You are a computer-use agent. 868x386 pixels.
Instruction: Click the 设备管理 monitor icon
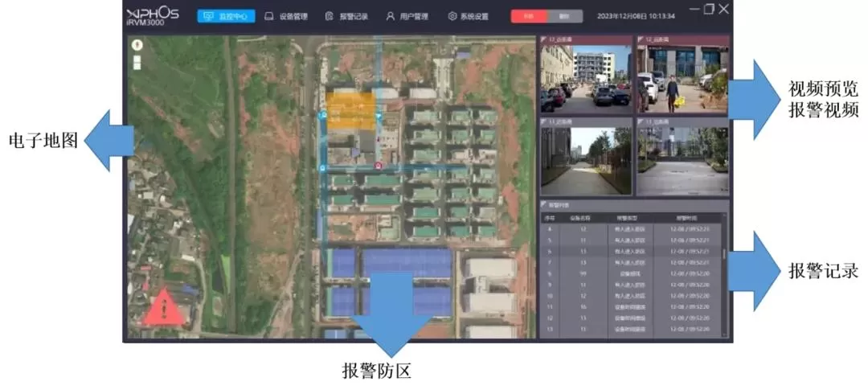[x=269, y=16]
